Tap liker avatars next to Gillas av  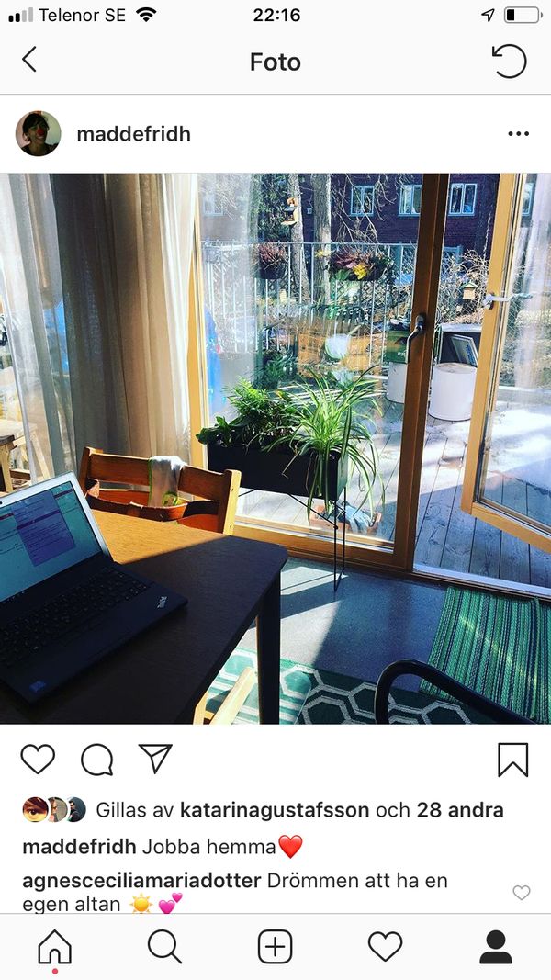point(54,809)
